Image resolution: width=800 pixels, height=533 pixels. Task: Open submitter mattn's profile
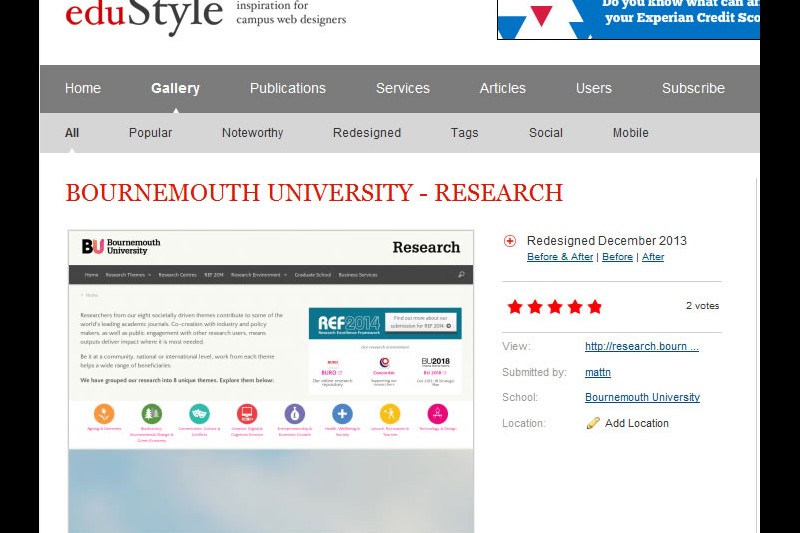pos(598,372)
